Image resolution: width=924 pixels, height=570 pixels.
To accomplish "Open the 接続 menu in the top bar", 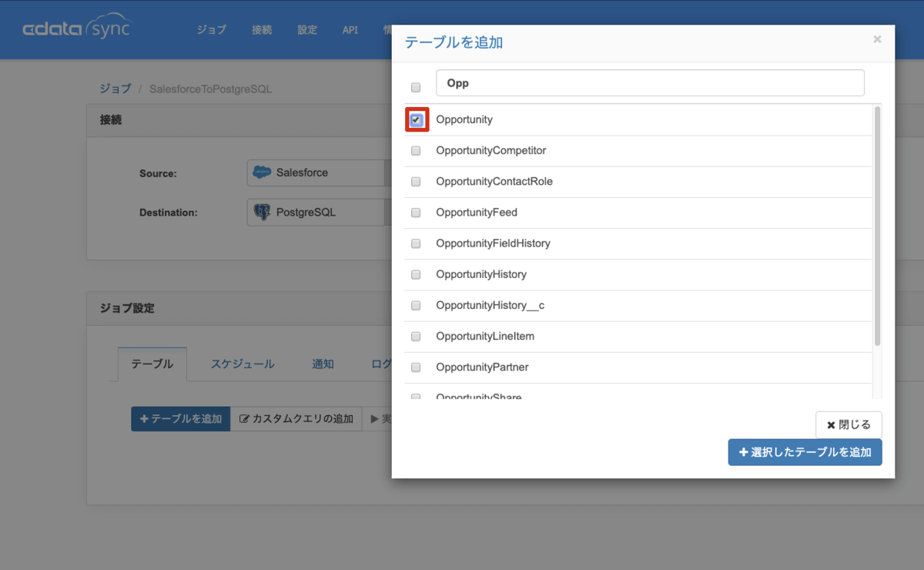I will (x=262, y=30).
